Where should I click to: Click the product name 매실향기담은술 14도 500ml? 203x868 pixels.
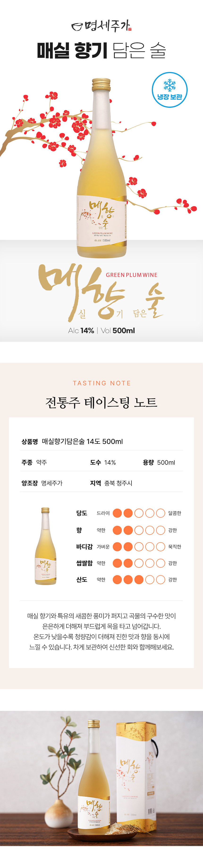[x=82, y=441]
